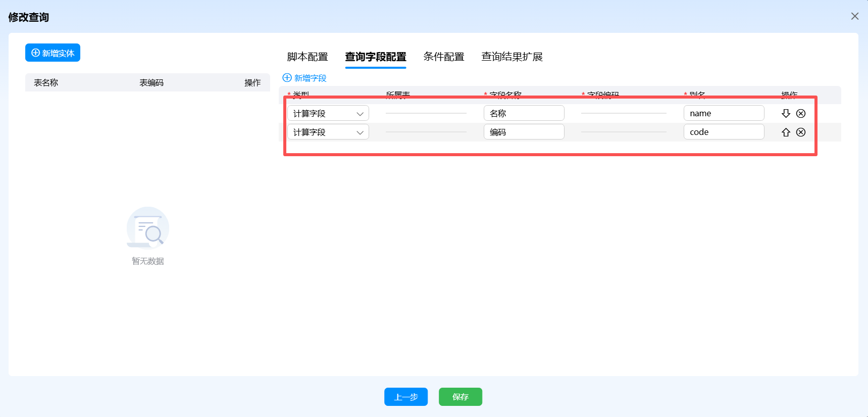This screenshot has height=417, width=868.
Task: Expand the 类型 dropdown in the 名称 row
Action: 328,113
